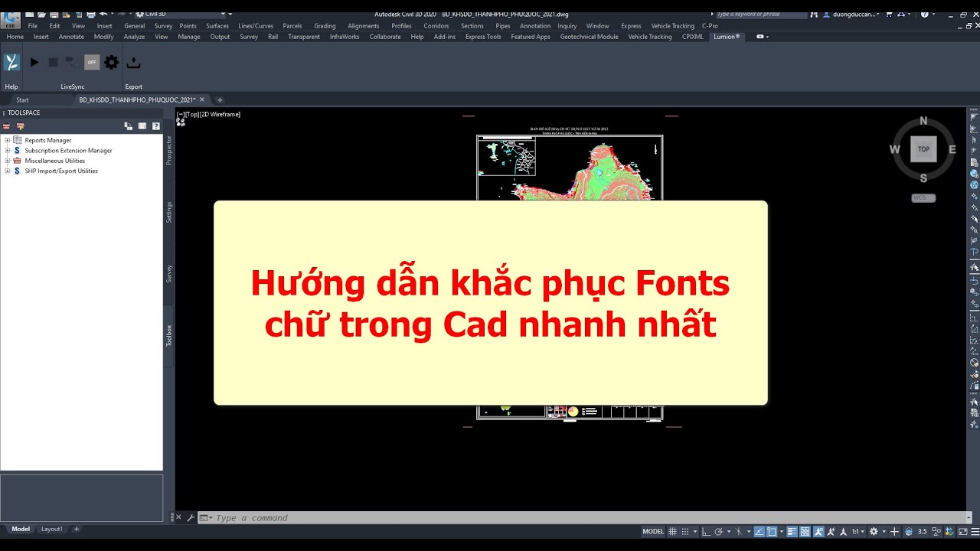Screen dimensions: 980x551
Task: Expand the SHP Import/Export Utilities node
Action: [7, 171]
